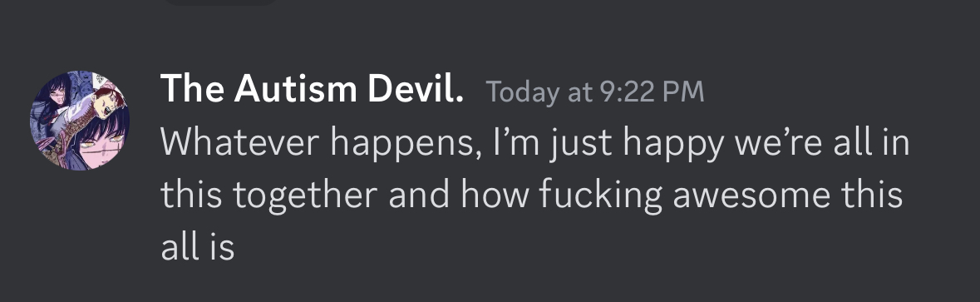Click the dark rounded element at top edge

220,2
